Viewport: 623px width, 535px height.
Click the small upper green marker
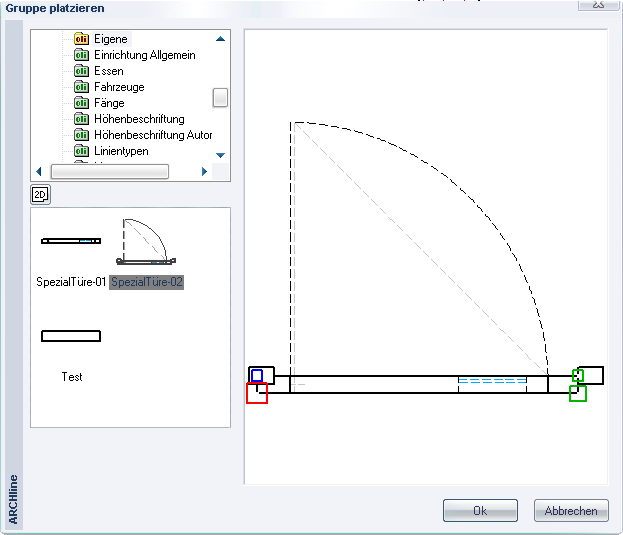pos(578,375)
